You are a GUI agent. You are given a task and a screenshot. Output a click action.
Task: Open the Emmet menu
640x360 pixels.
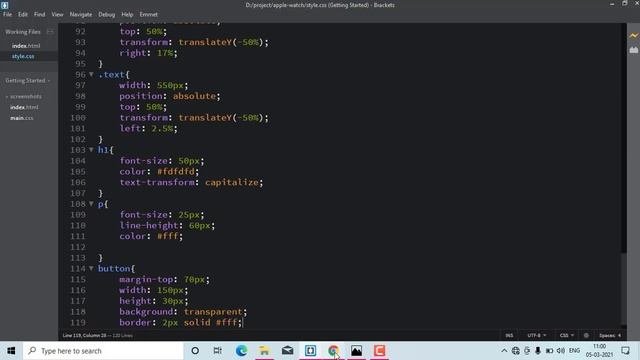tap(149, 14)
